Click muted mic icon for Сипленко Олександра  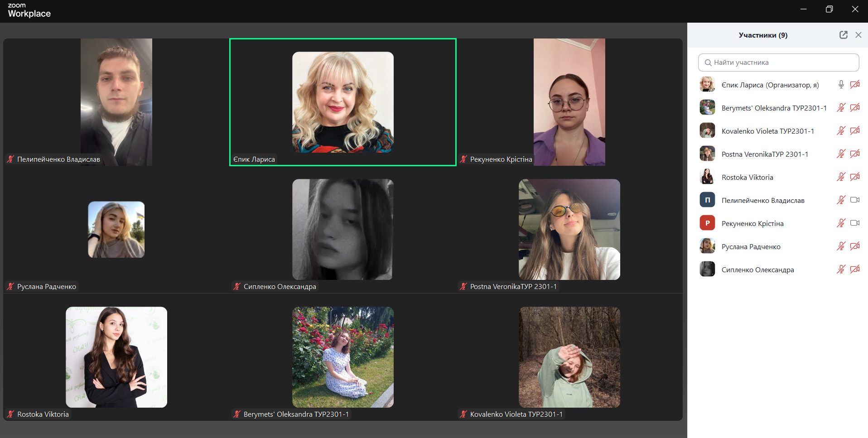coord(841,270)
